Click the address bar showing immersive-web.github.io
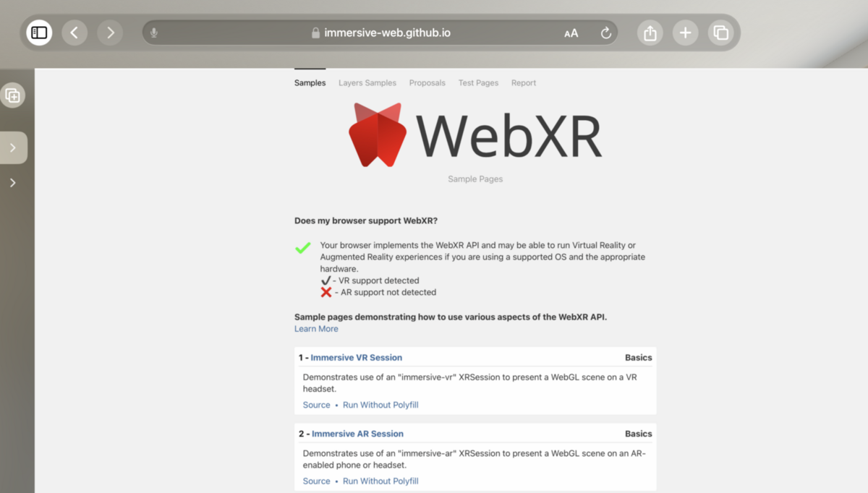This screenshot has height=493, width=868. point(380,33)
